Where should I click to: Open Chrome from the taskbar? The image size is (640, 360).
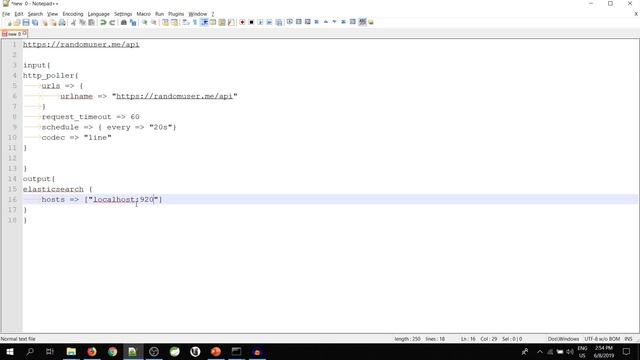coord(113,351)
